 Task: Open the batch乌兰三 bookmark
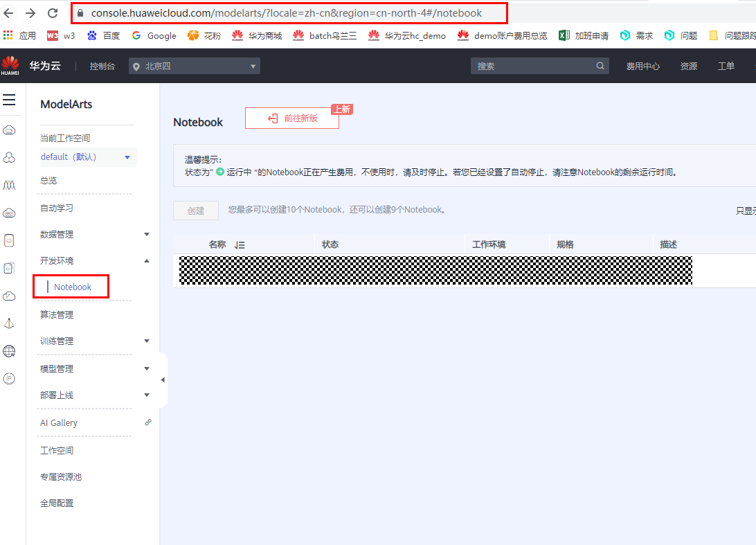[x=325, y=36]
